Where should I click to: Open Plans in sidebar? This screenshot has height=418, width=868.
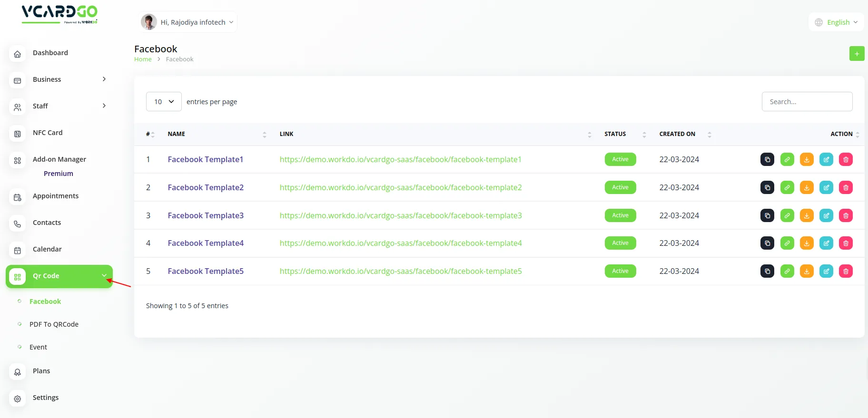41,371
